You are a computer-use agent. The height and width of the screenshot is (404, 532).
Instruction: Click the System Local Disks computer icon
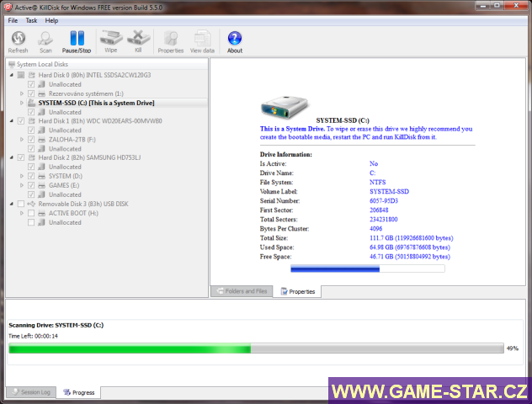click(x=12, y=64)
